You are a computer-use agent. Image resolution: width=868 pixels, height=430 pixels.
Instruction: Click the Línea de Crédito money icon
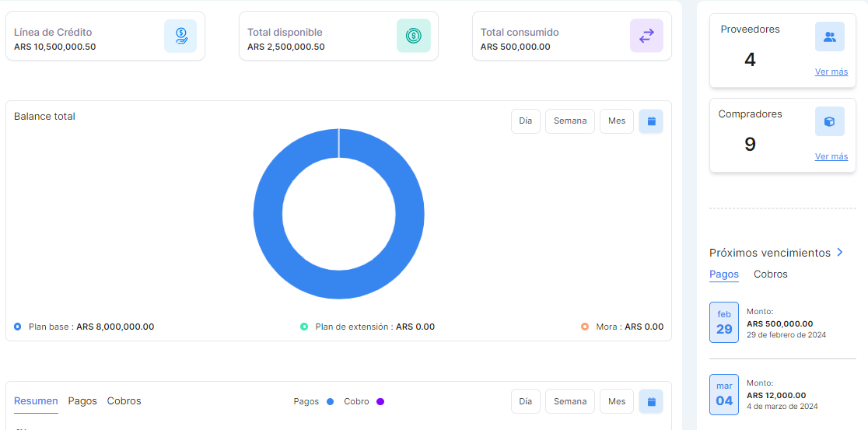click(x=180, y=36)
